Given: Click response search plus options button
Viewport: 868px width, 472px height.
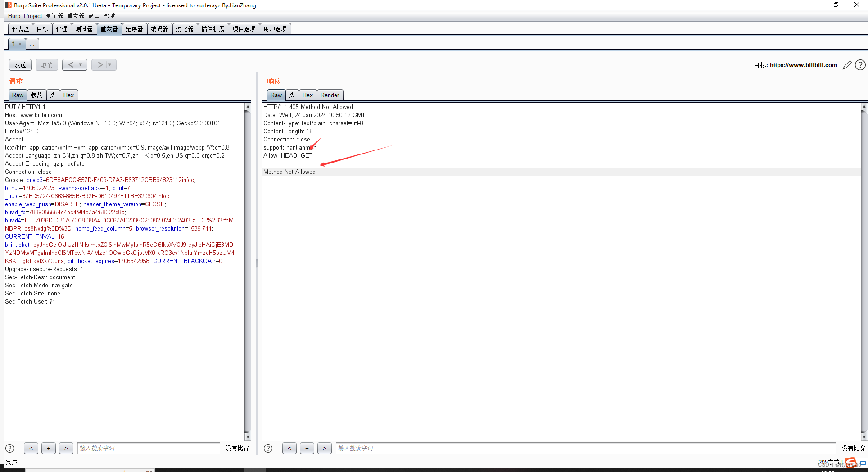Looking at the screenshot, I should pyautogui.click(x=307, y=448).
